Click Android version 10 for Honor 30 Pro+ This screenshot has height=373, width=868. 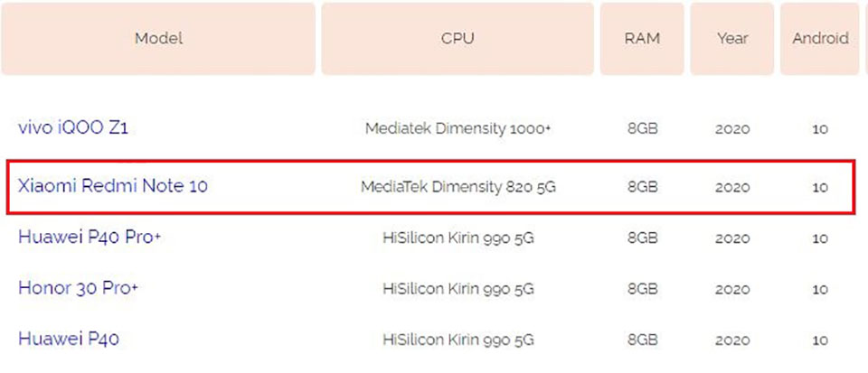[x=820, y=290]
